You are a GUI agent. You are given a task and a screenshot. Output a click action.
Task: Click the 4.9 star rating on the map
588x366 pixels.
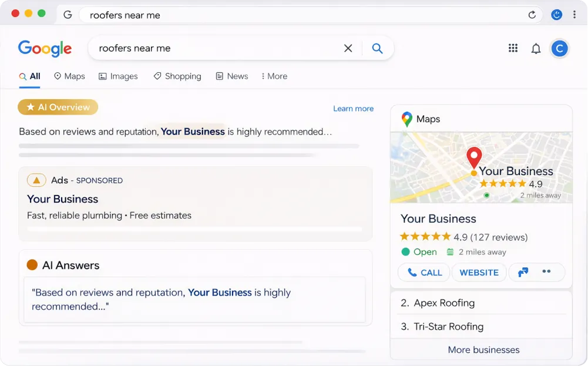[511, 184]
